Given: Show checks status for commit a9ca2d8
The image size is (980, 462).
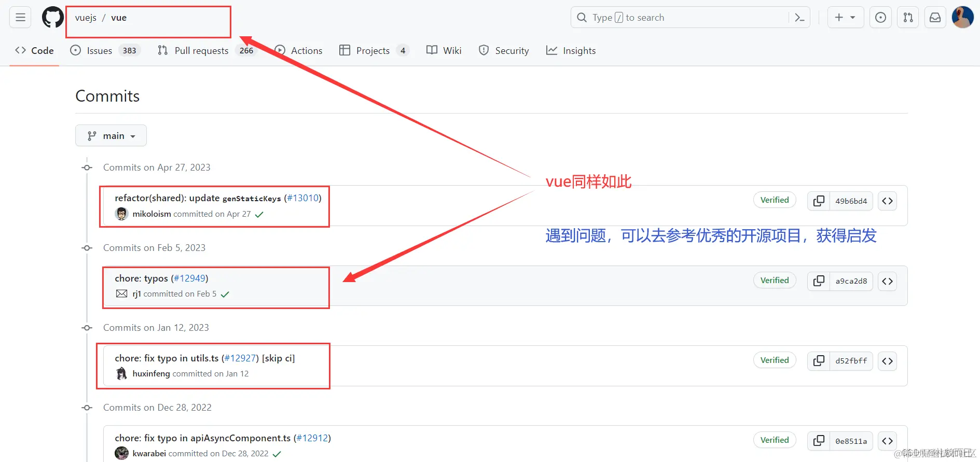Looking at the screenshot, I should [x=225, y=294].
